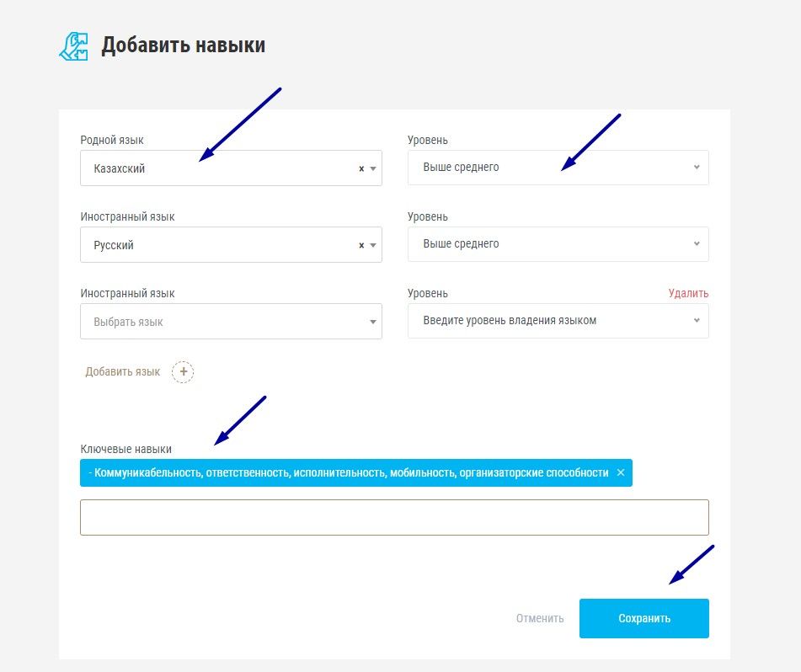The image size is (801, 672).
Task: Click the Добавить навыки heading
Action: (183, 45)
